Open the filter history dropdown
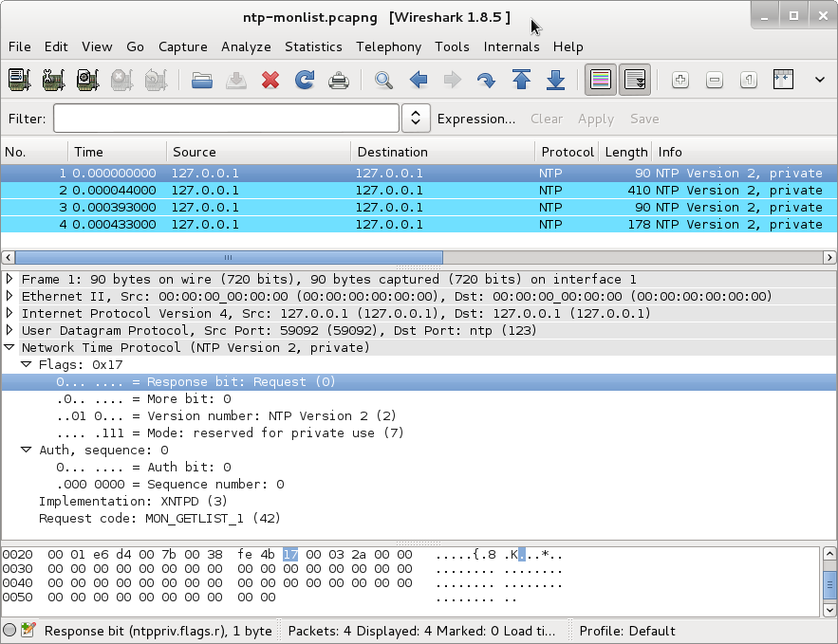Viewport: 838px width, 644px height. 416,118
